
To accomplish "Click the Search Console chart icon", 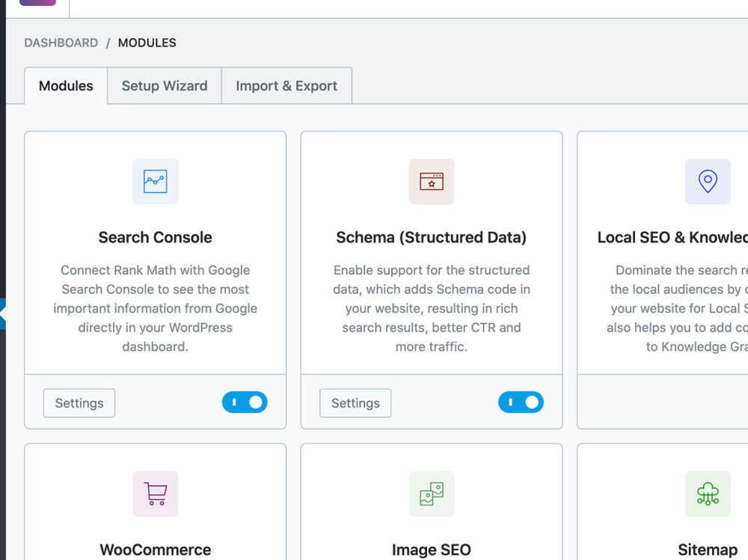I will click(x=155, y=182).
